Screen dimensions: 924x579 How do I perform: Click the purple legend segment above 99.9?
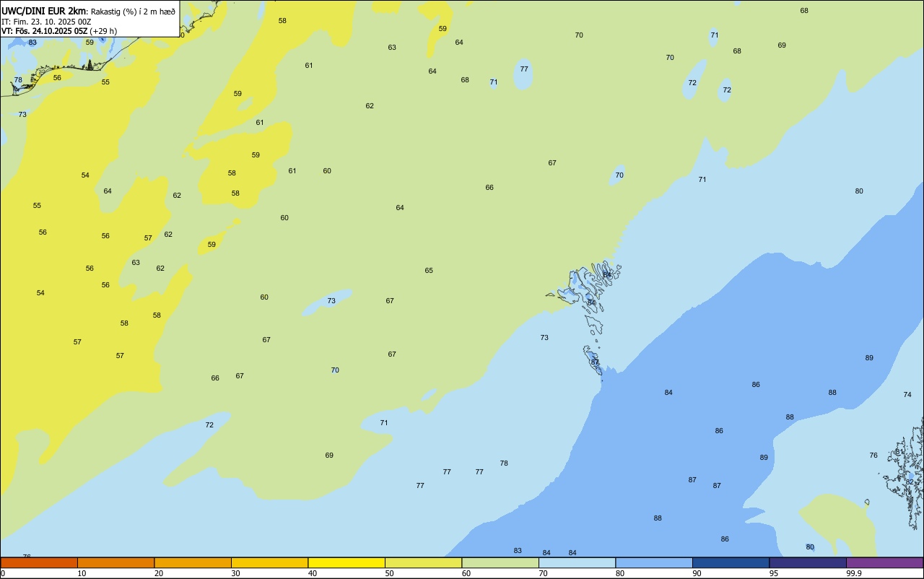pos(884,562)
